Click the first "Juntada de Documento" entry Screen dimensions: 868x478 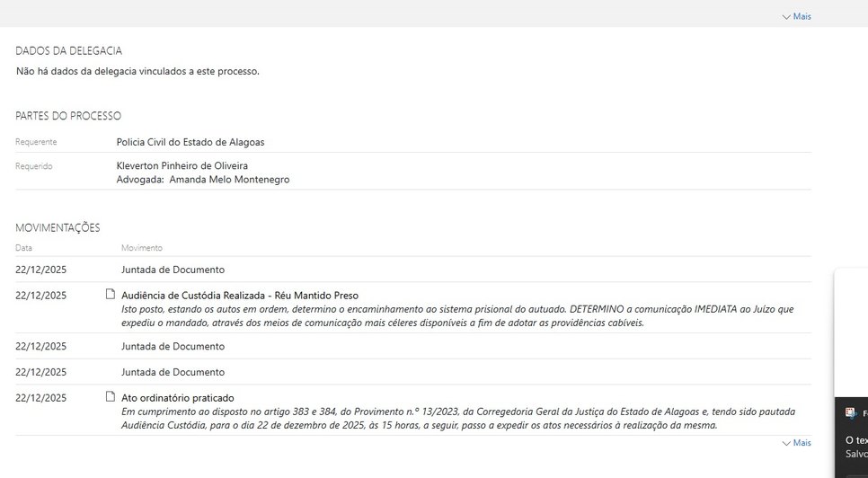[173, 270]
